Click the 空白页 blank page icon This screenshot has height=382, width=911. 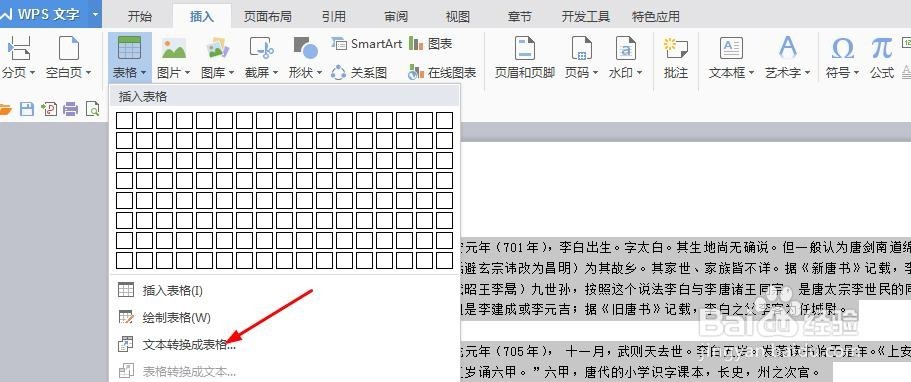pyautogui.click(x=69, y=48)
